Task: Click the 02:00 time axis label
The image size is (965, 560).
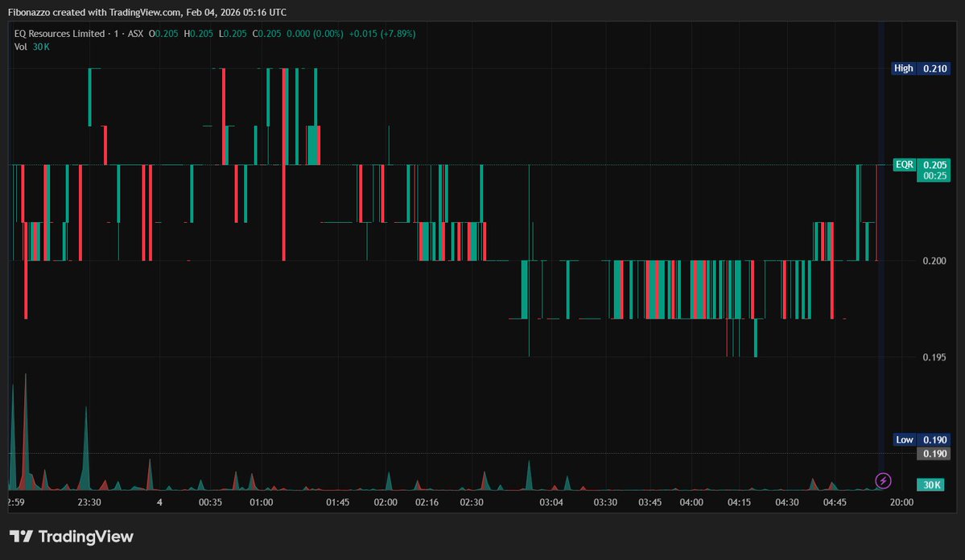Action: pyautogui.click(x=386, y=502)
